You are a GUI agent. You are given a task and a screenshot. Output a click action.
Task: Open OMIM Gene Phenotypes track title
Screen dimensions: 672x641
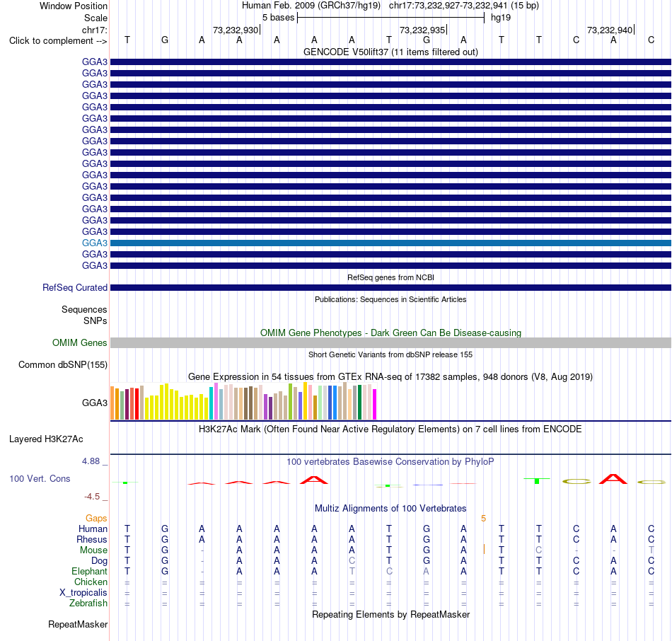pos(390,333)
